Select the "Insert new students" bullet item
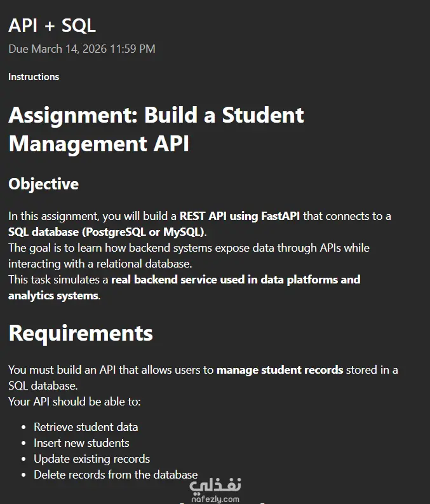 [81, 443]
